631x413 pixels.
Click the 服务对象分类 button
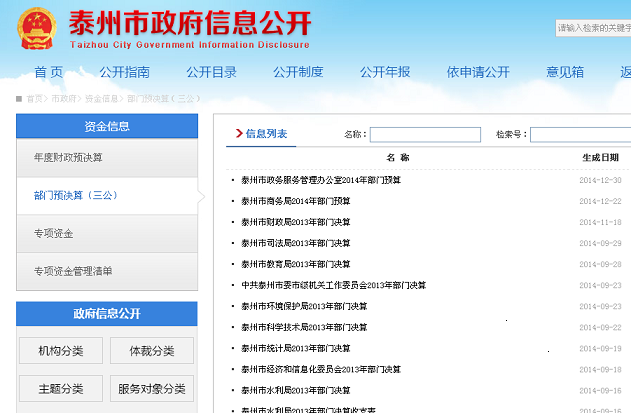(x=151, y=389)
